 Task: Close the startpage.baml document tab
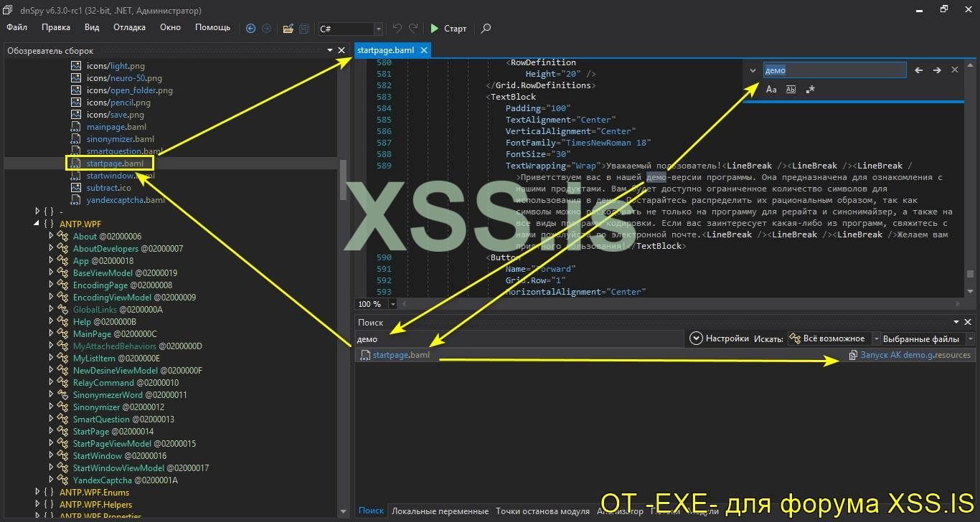click(424, 50)
